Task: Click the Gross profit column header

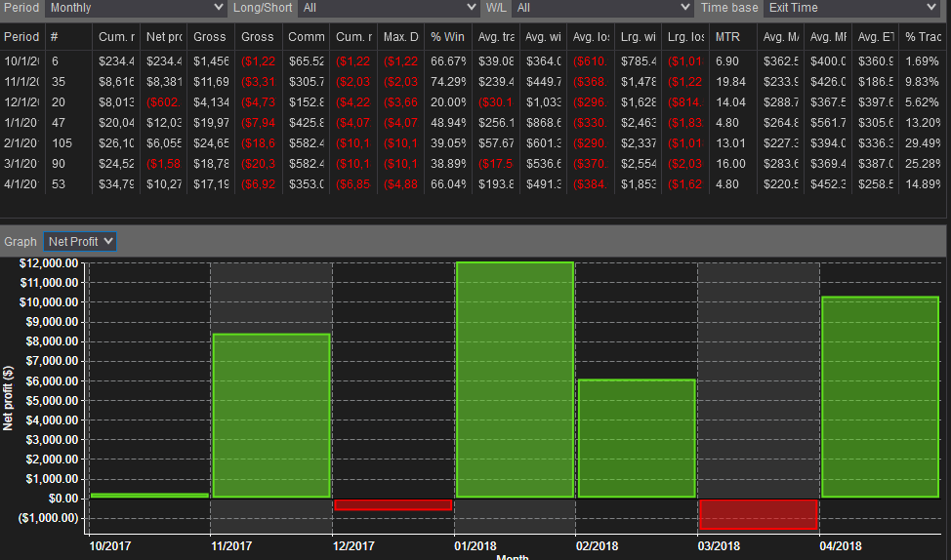Action: (x=211, y=37)
